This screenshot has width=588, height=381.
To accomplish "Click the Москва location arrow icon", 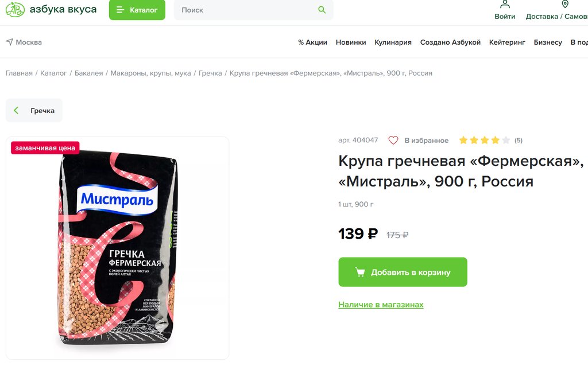I will coord(9,42).
